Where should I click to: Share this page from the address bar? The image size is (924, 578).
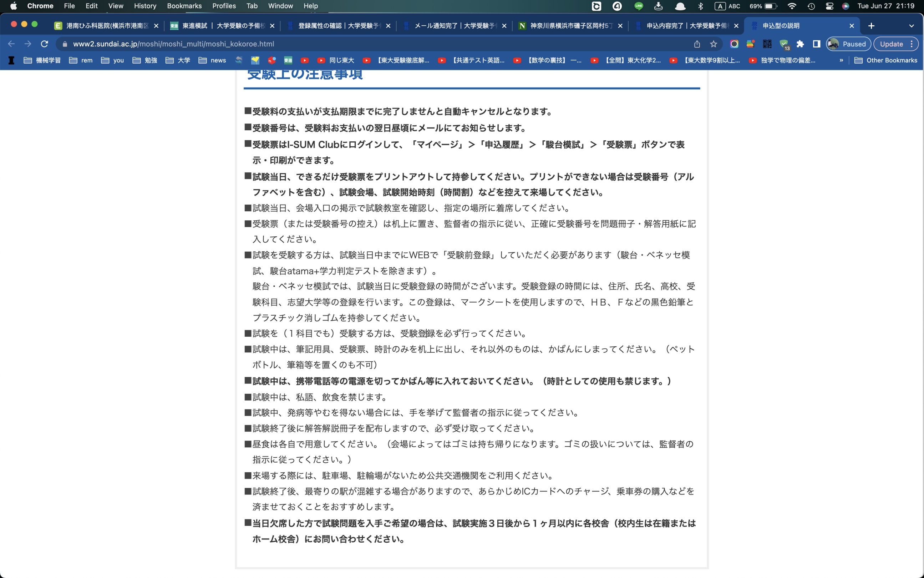(x=697, y=44)
